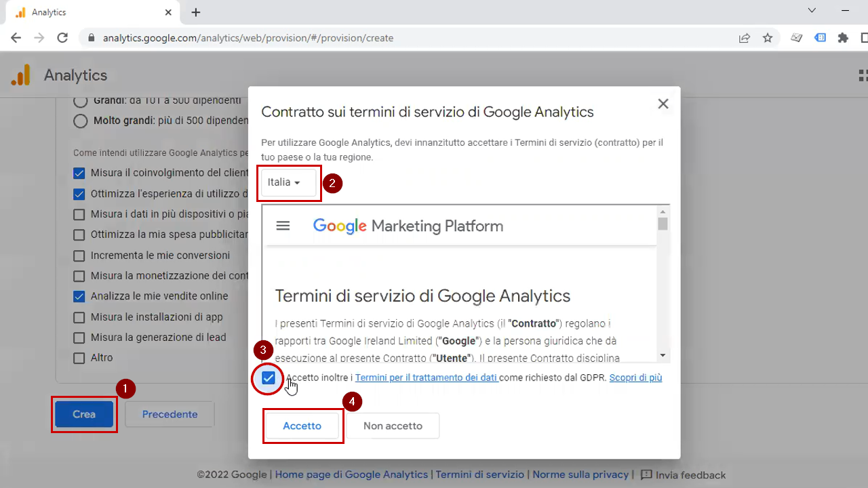Check Misura i dati in più dispositivi

coord(79,214)
